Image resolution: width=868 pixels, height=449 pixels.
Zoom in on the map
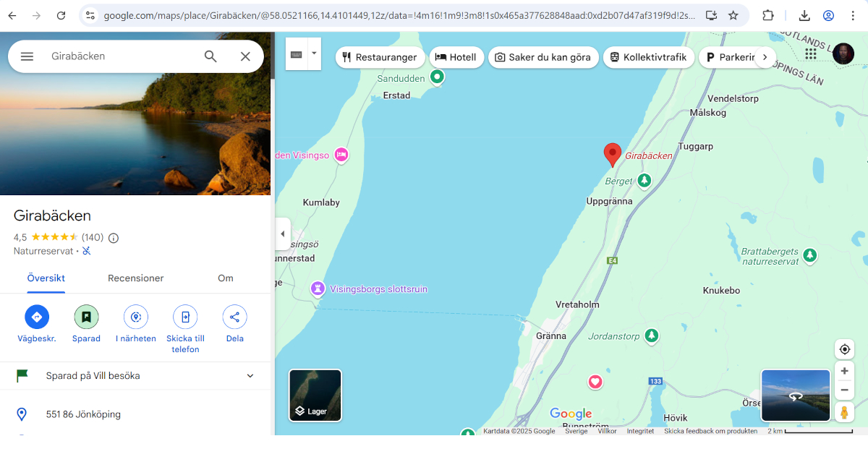(844, 371)
